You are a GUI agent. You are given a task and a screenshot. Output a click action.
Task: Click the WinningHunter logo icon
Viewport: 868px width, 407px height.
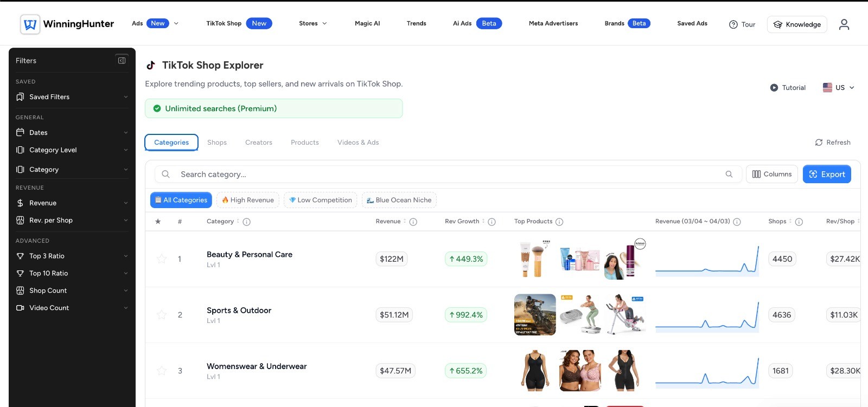[x=30, y=24]
